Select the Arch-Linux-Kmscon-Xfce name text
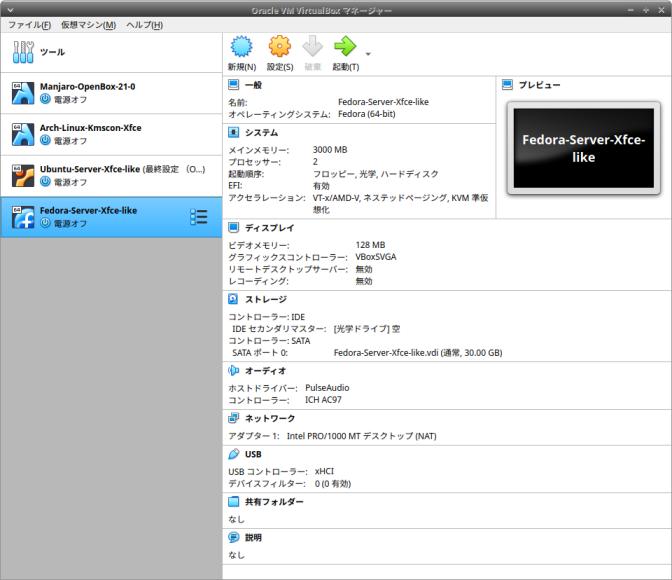The height and width of the screenshot is (580, 672). (90, 128)
